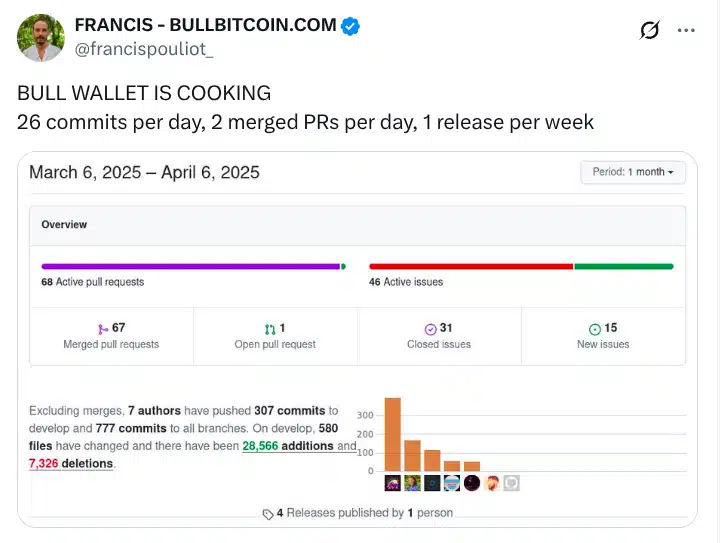Open the Period: 1 month dropdown
721x543 pixels.
point(633,172)
